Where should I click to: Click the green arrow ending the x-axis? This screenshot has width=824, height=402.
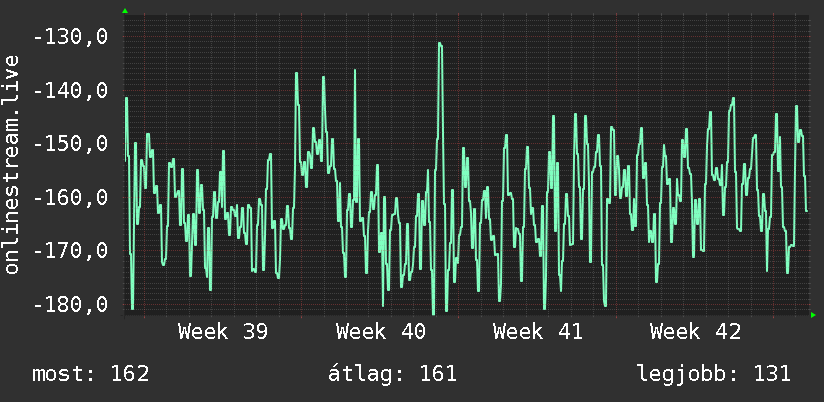tap(813, 315)
